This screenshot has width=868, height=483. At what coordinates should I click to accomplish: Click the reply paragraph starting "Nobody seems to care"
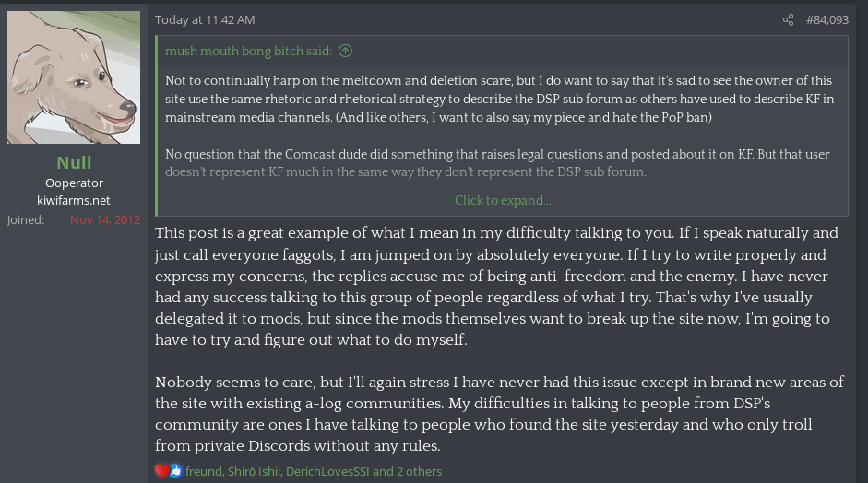click(498, 414)
